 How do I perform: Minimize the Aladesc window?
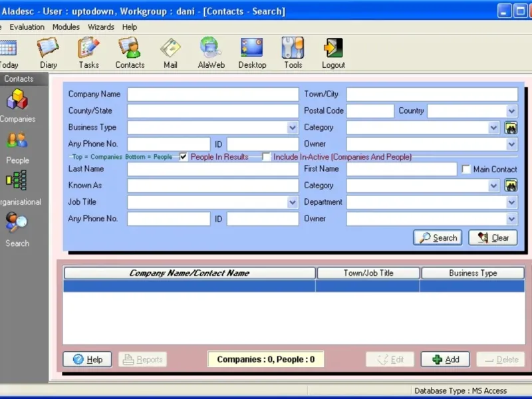click(504, 11)
